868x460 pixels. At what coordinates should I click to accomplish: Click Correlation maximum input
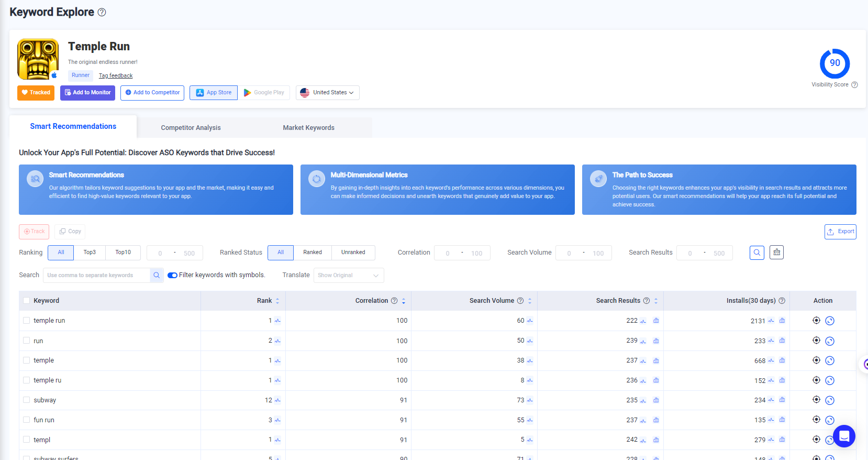pyautogui.click(x=476, y=253)
